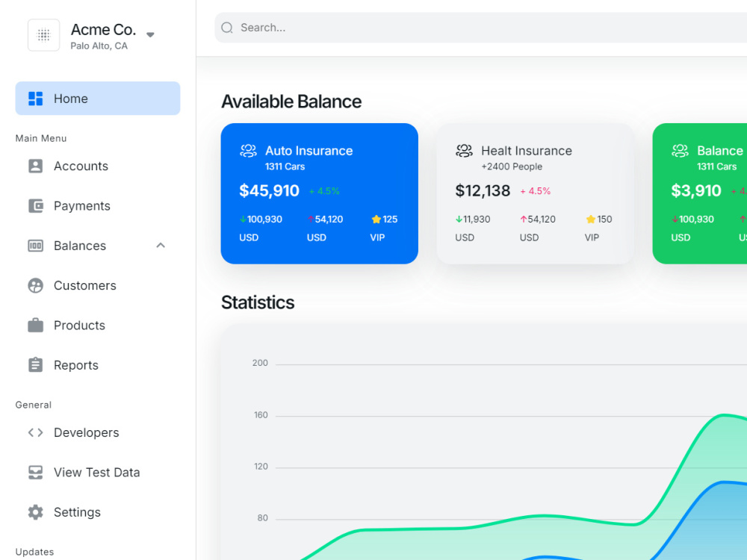Click the Reports clipboard icon
The width and height of the screenshot is (747, 560).
[x=36, y=365]
